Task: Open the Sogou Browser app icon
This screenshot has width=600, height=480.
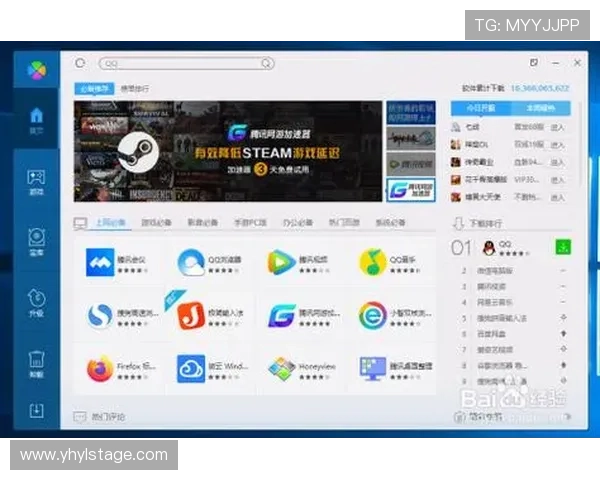Action: (100, 315)
